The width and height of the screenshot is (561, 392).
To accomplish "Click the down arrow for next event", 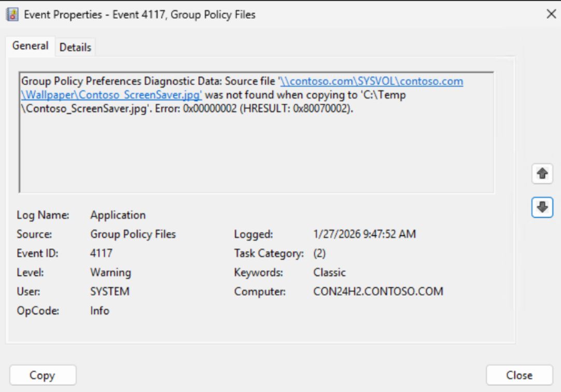I will tap(542, 207).
